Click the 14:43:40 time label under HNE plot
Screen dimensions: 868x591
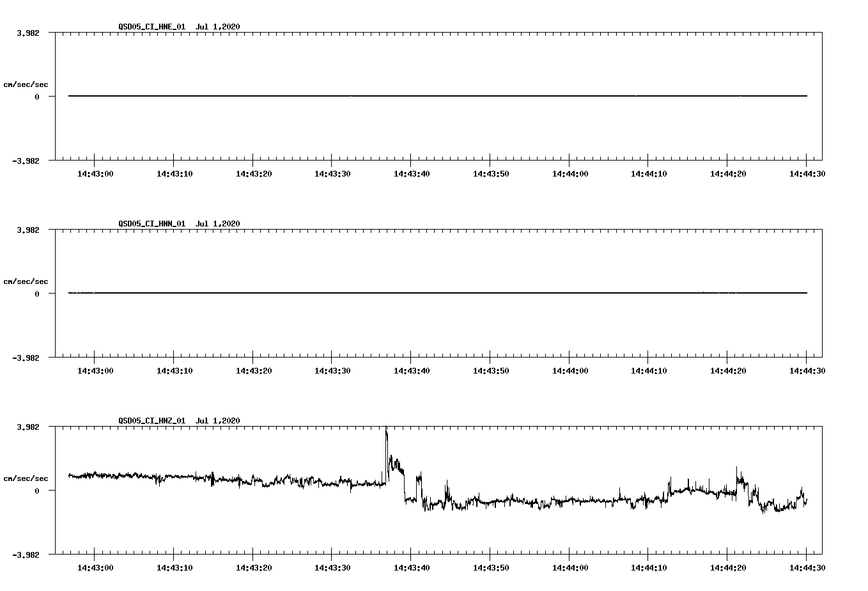click(411, 173)
